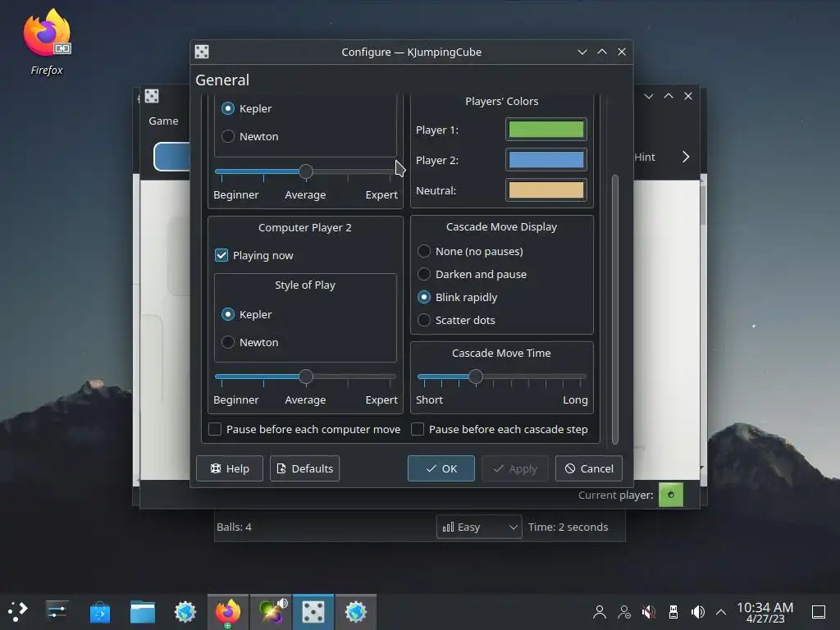Open the last globe icon in the taskbar

[356, 612]
